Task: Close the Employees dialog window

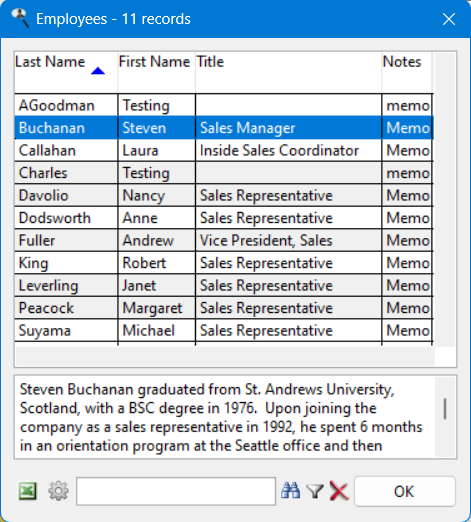Action: click(449, 19)
